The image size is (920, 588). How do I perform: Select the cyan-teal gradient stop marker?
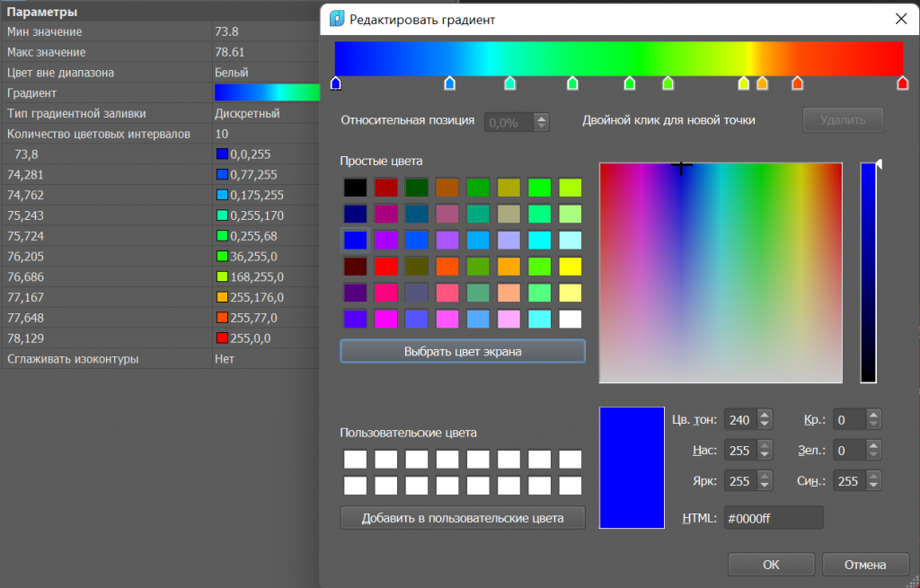tap(510, 83)
